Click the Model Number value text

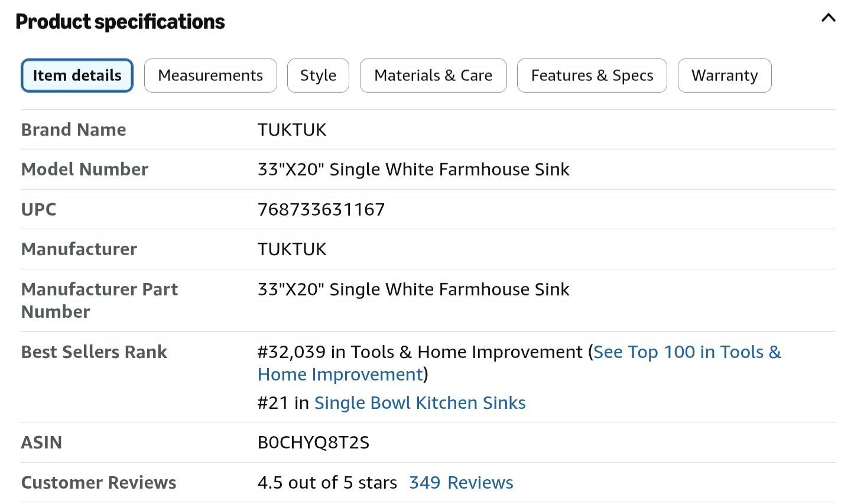[x=413, y=170]
